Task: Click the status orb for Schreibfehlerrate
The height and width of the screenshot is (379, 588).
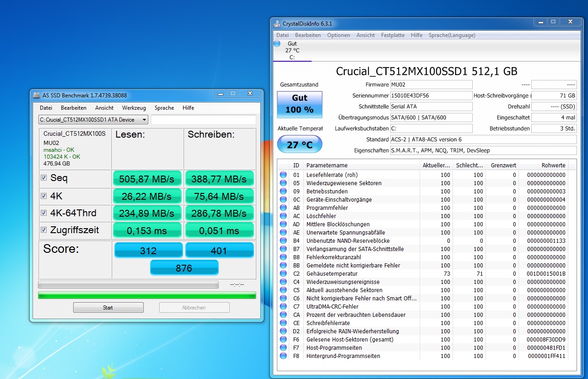Action: click(x=283, y=323)
